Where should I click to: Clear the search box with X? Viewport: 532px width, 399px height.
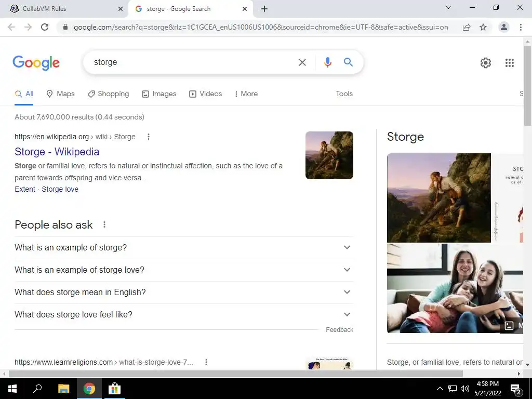[x=302, y=62]
